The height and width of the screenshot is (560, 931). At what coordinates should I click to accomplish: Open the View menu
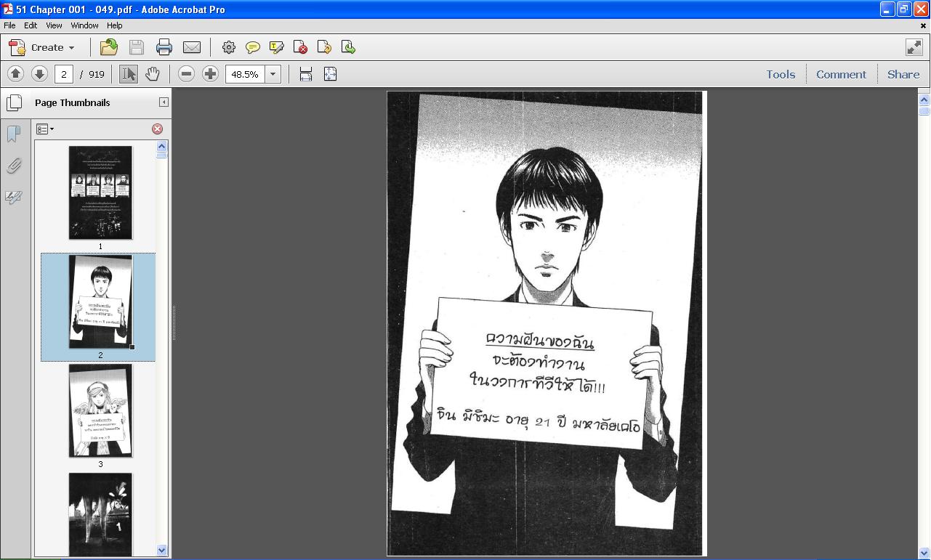pyautogui.click(x=54, y=25)
